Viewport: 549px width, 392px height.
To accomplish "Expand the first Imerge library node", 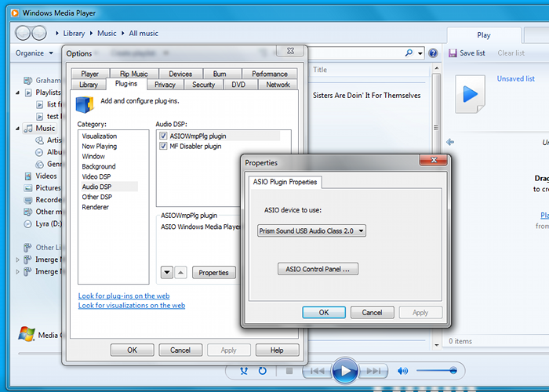I will point(17,260).
